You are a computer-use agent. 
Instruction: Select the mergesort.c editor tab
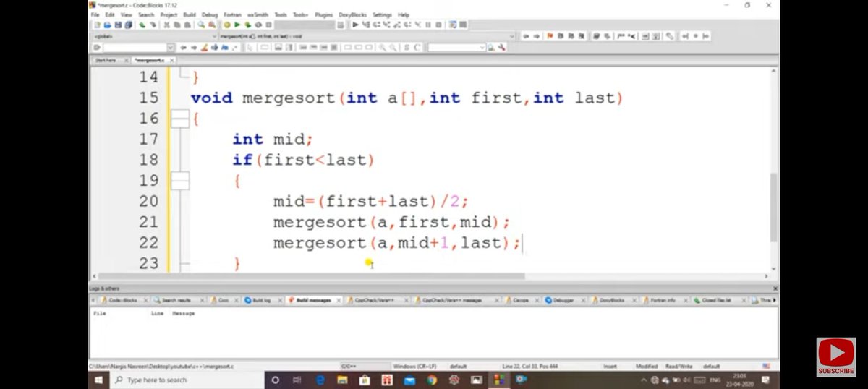(150, 60)
